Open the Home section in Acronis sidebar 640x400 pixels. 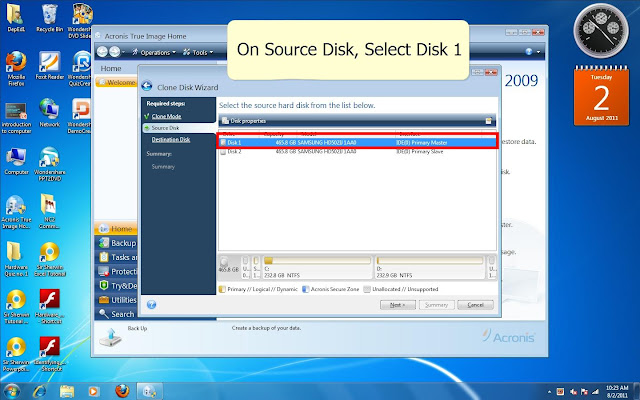[x=116, y=229]
